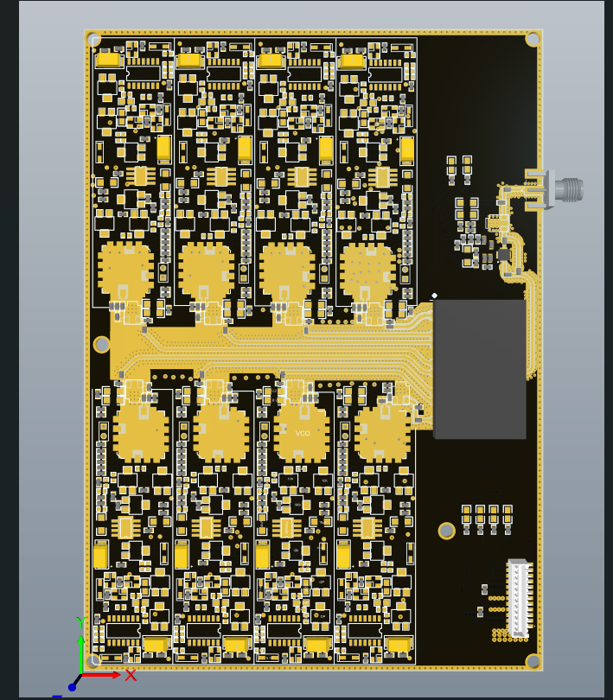Click the mounting hole on the board's left edge

102,345
